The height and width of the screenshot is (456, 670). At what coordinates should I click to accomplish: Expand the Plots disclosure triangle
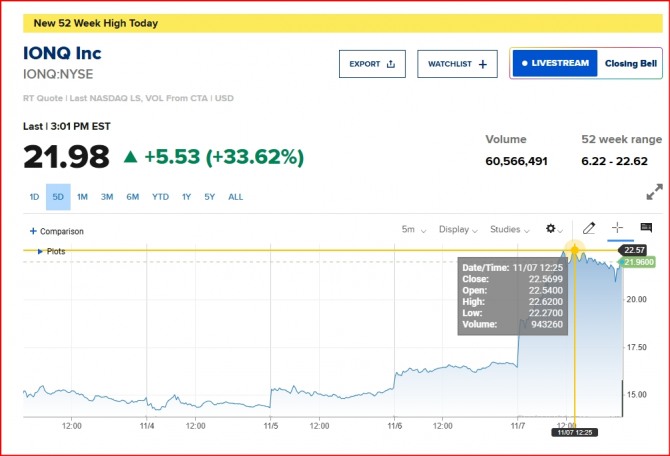click(x=40, y=251)
